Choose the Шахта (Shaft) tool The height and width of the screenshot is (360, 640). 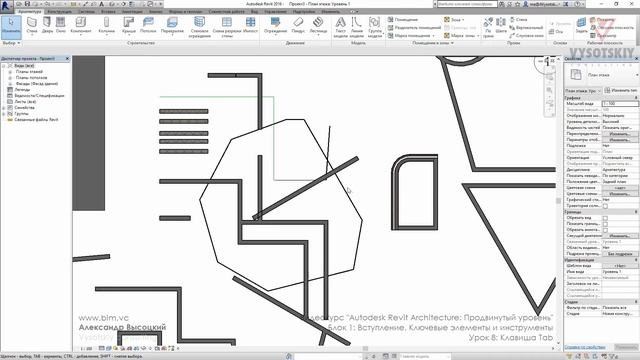click(x=501, y=26)
